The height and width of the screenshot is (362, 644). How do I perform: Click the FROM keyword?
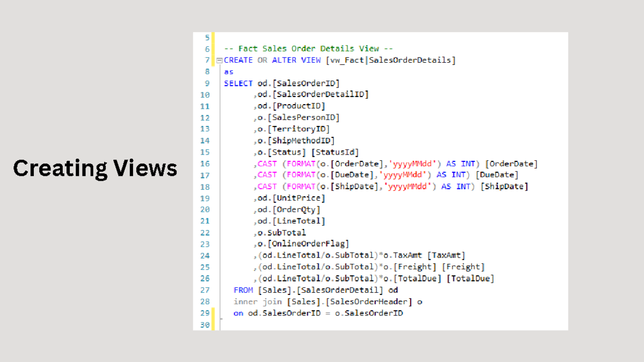(x=244, y=290)
